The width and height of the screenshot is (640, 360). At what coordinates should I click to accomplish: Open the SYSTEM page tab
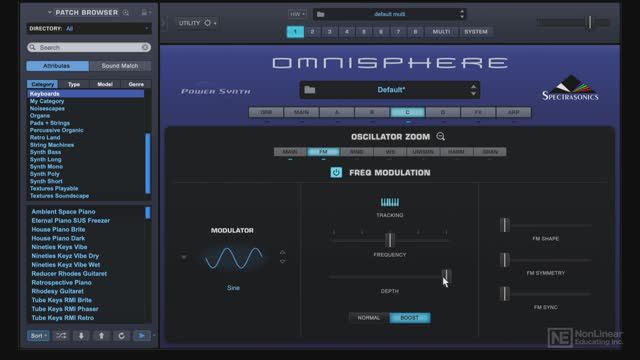click(x=476, y=31)
